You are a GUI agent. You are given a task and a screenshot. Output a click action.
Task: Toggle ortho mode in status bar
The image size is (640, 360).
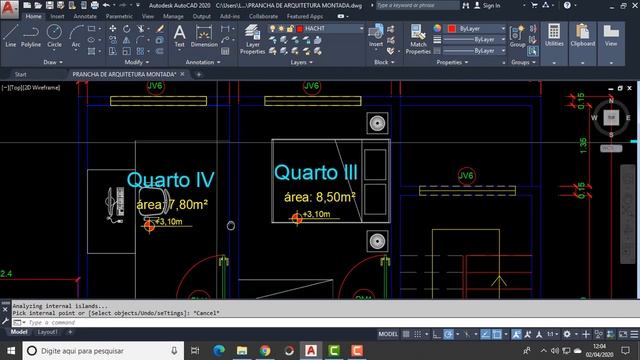tap(436, 334)
